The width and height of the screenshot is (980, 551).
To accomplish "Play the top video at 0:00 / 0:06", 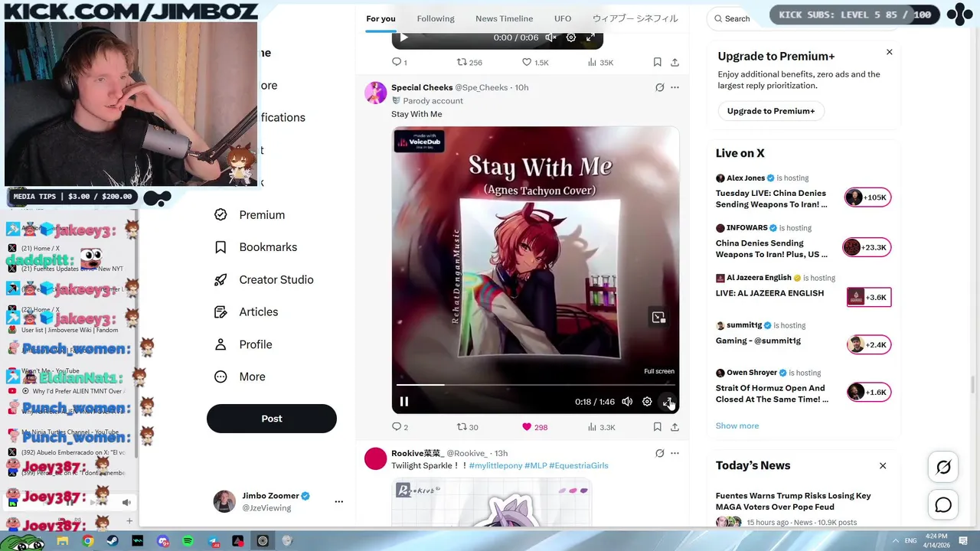I will coord(404,37).
